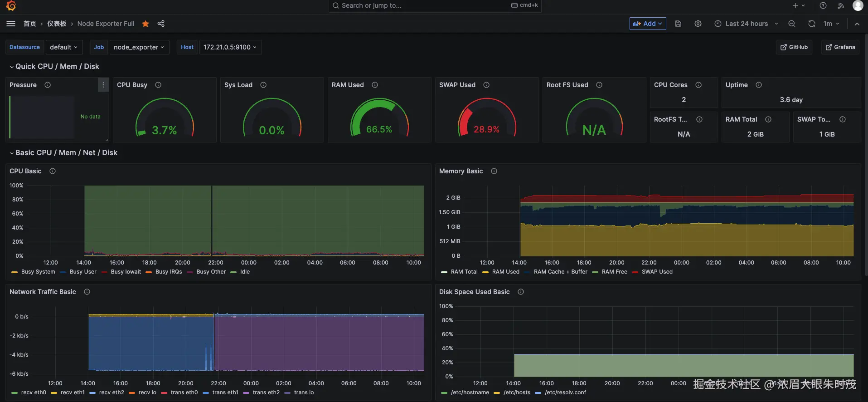
Task: Click the /etc/hostname legend color marker
Action: click(444, 393)
